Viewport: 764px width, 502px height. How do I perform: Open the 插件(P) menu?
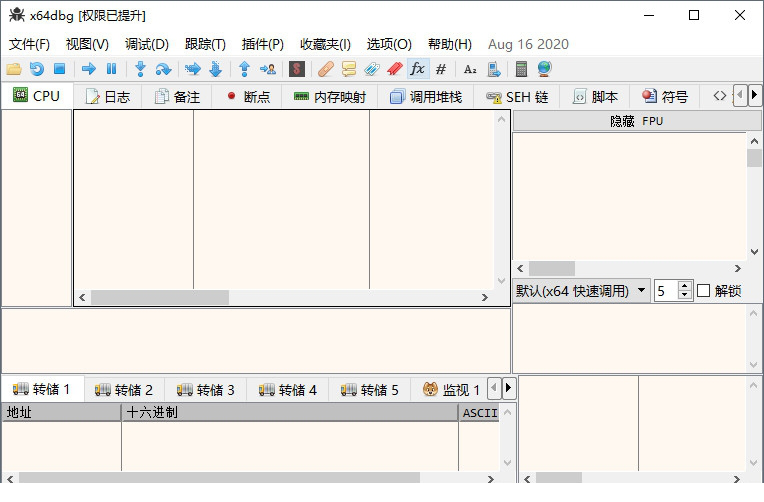(x=263, y=44)
